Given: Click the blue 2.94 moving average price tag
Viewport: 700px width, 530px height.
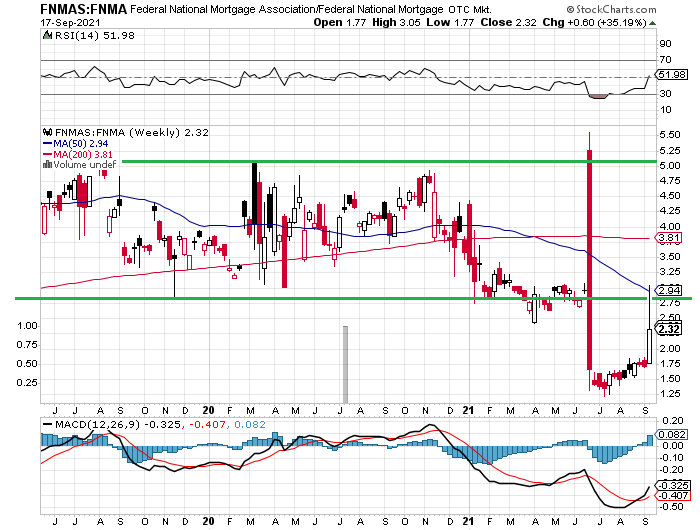Looking at the screenshot, I should (669, 291).
